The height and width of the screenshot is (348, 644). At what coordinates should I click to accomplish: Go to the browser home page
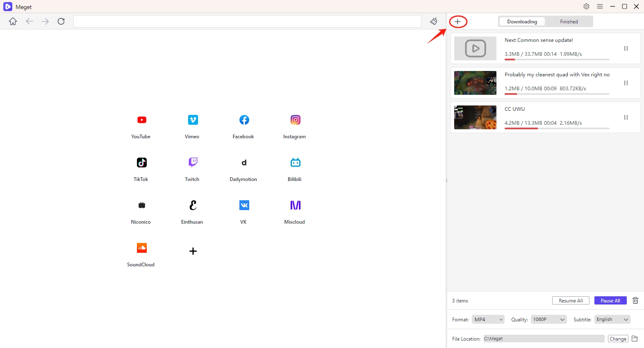pos(13,21)
